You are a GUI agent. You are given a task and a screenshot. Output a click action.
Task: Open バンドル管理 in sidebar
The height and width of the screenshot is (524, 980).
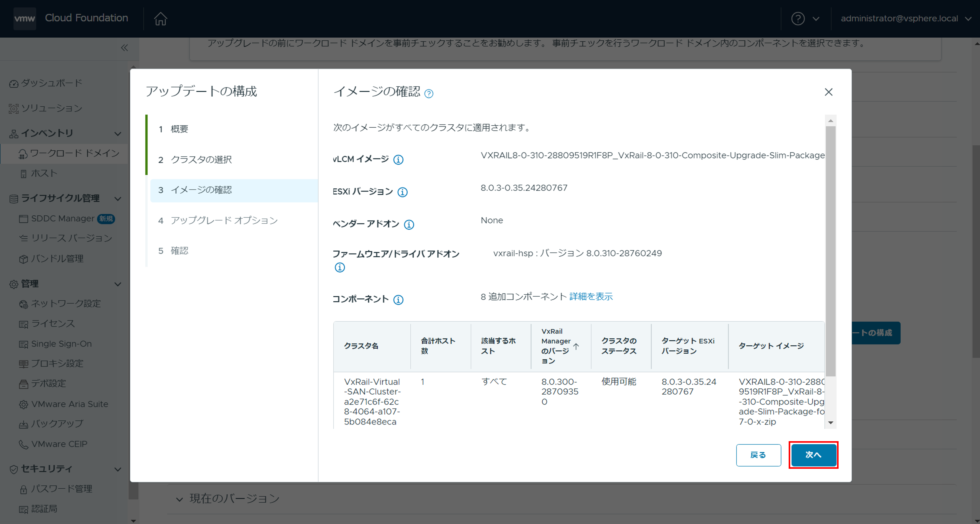tap(57, 259)
